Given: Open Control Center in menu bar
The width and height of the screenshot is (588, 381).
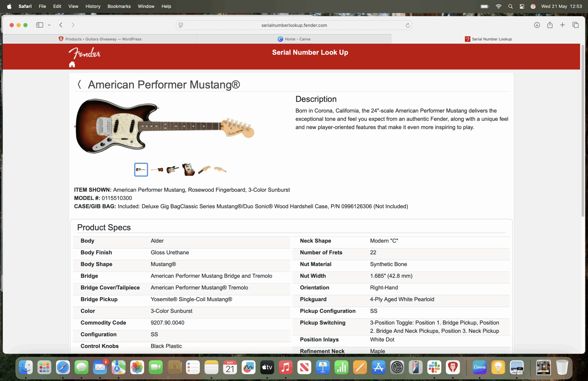Looking at the screenshot, I should pyautogui.click(x=522, y=6).
